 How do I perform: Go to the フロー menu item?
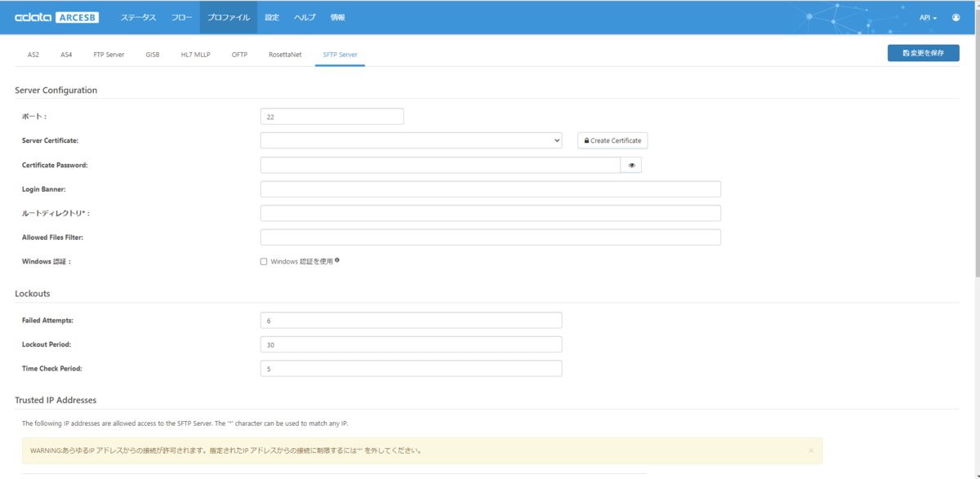click(x=181, y=17)
